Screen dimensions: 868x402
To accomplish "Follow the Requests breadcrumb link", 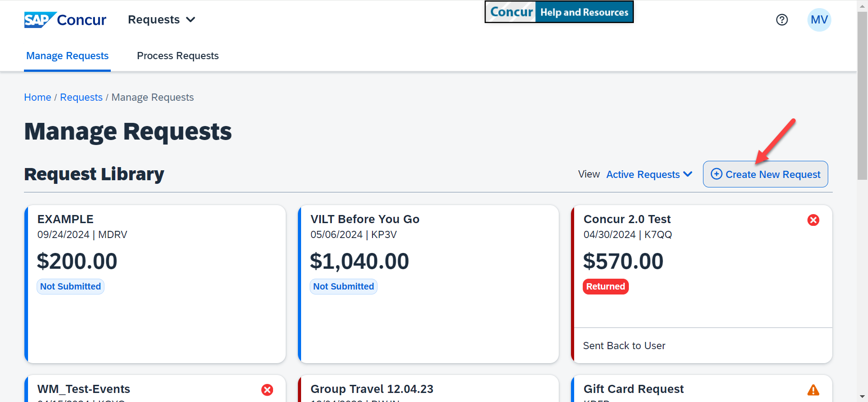I will click(81, 98).
